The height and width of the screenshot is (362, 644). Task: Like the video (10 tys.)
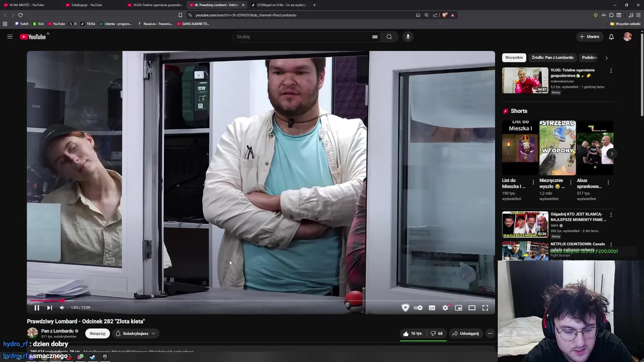point(413,333)
